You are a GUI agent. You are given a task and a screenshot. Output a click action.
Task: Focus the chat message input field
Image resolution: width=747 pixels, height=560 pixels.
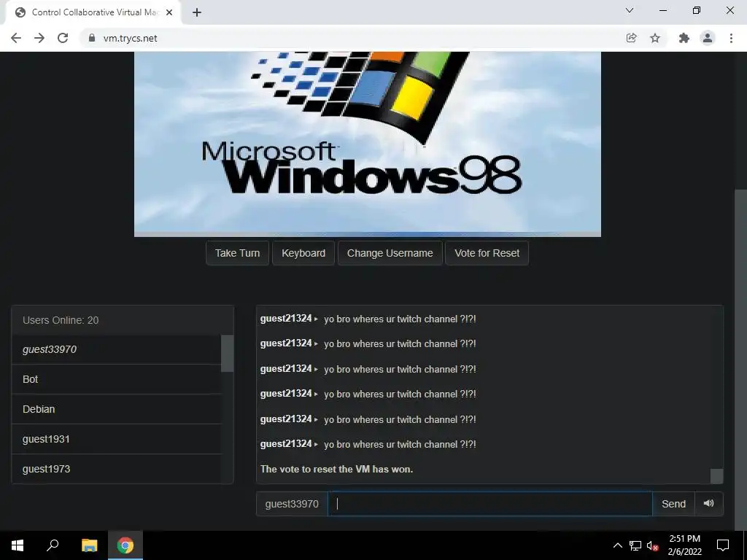pos(489,504)
